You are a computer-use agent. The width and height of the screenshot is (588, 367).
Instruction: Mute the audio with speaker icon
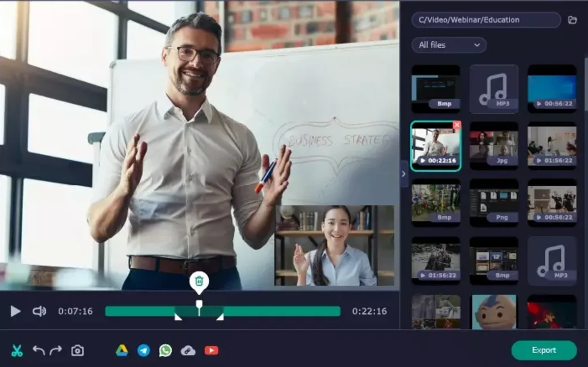click(39, 311)
